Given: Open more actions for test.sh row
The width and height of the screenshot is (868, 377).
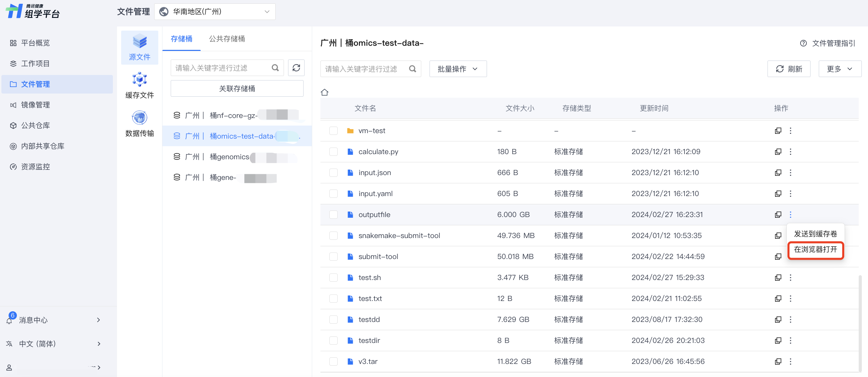Looking at the screenshot, I should point(790,278).
